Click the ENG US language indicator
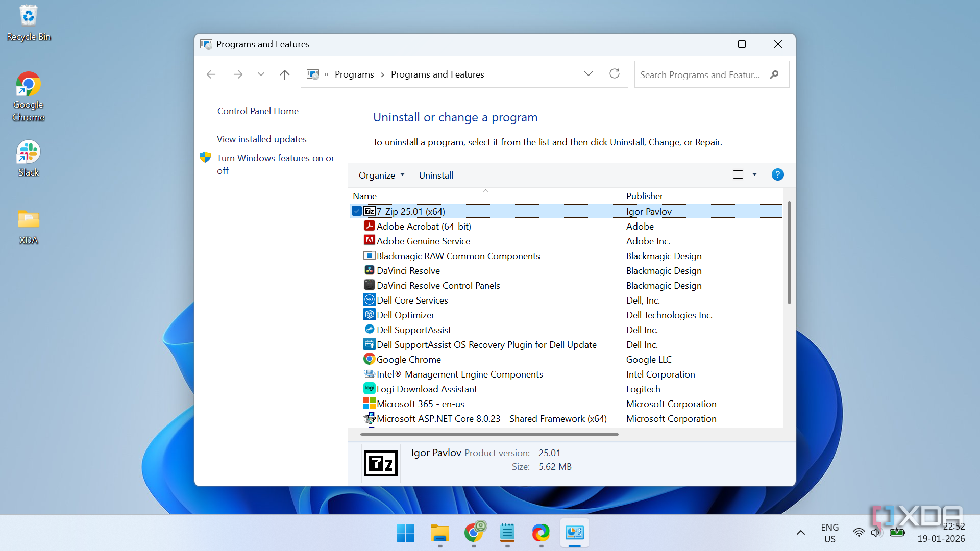The image size is (980, 551). tap(830, 533)
